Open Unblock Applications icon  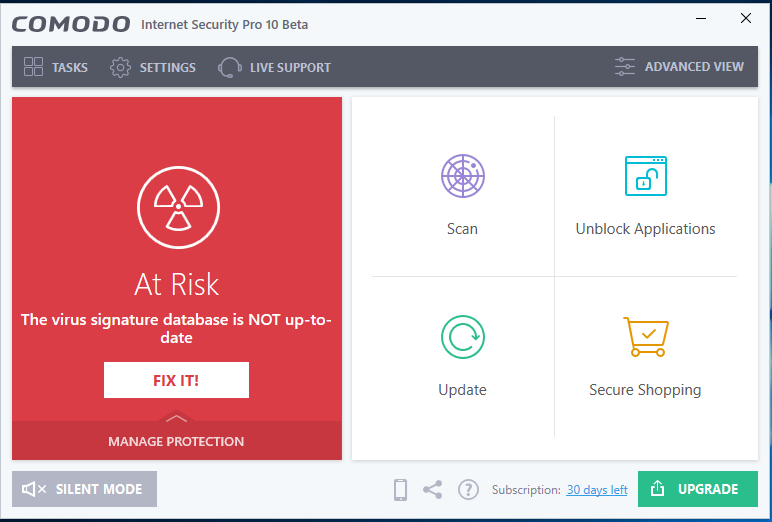click(645, 176)
